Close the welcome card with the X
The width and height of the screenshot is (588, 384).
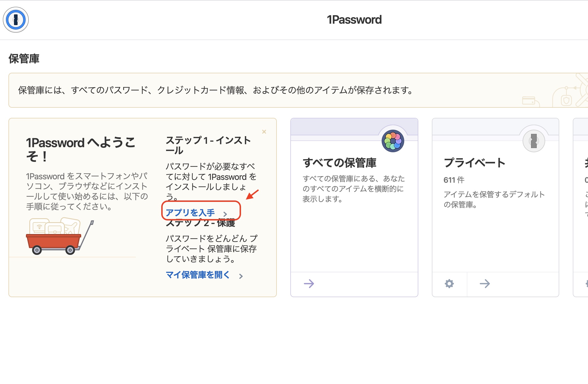click(264, 132)
